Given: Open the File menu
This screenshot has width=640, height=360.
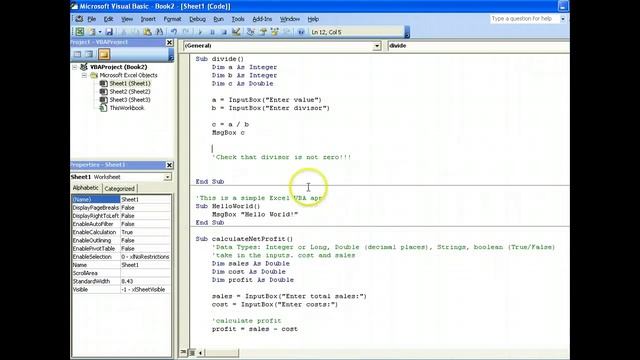Looking at the screenshot, I should pos(92,19).
